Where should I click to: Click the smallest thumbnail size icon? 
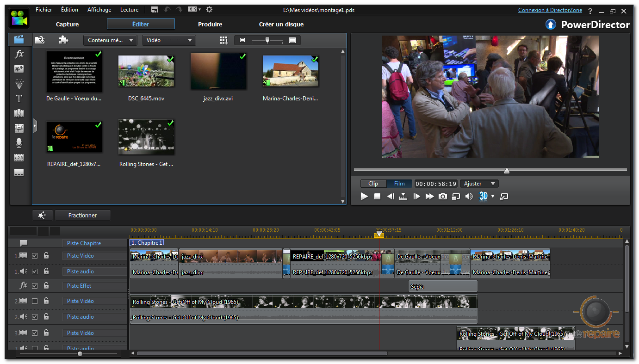click(242, 40)
